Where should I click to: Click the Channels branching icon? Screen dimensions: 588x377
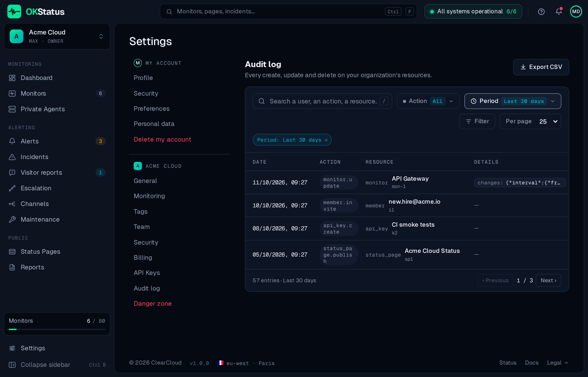pos(12,204)
